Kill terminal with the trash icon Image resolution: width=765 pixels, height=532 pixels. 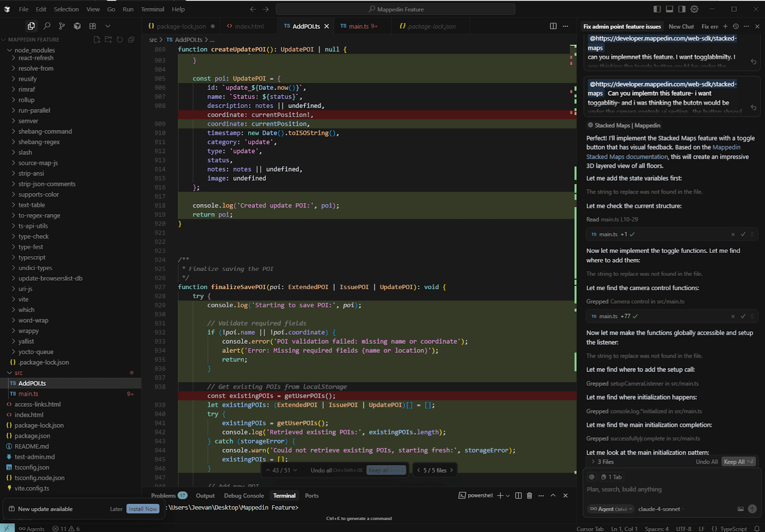(x=529, y=496)
